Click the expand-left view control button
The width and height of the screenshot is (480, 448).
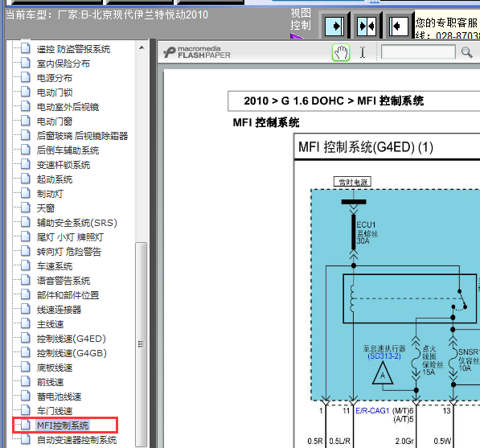[399, 26]
